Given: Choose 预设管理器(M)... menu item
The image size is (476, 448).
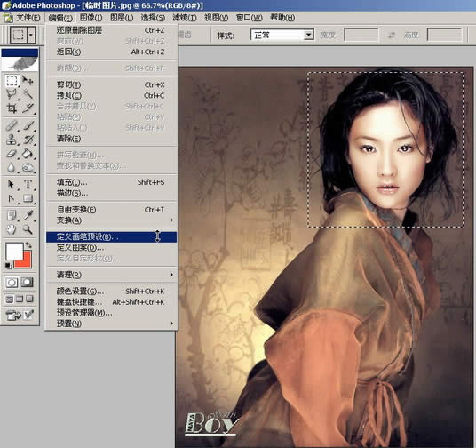Looking at the screenshot, I should 111,313.
